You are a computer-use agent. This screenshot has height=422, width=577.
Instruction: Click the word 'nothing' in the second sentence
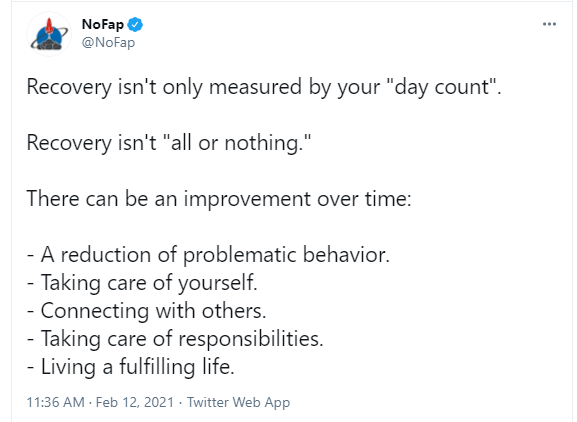pos(263,143)
